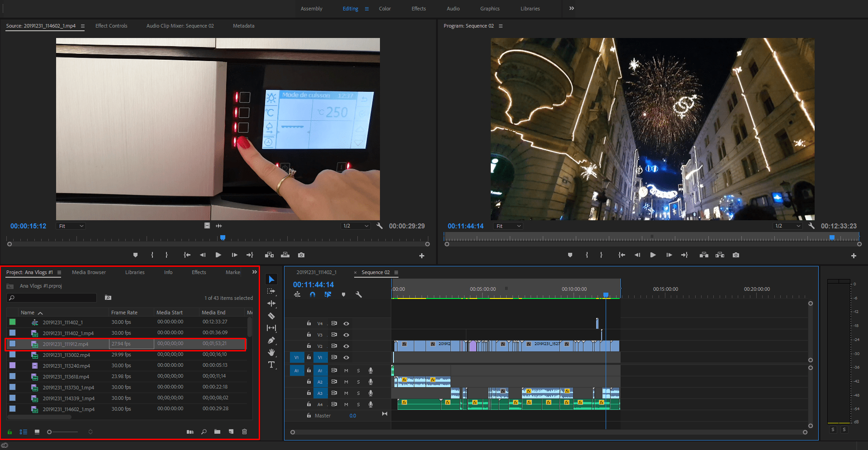Open the Project panel hamburger menu
Image resolution: width=868 pixels, height=450 pixels.
(x=60, y=272)
